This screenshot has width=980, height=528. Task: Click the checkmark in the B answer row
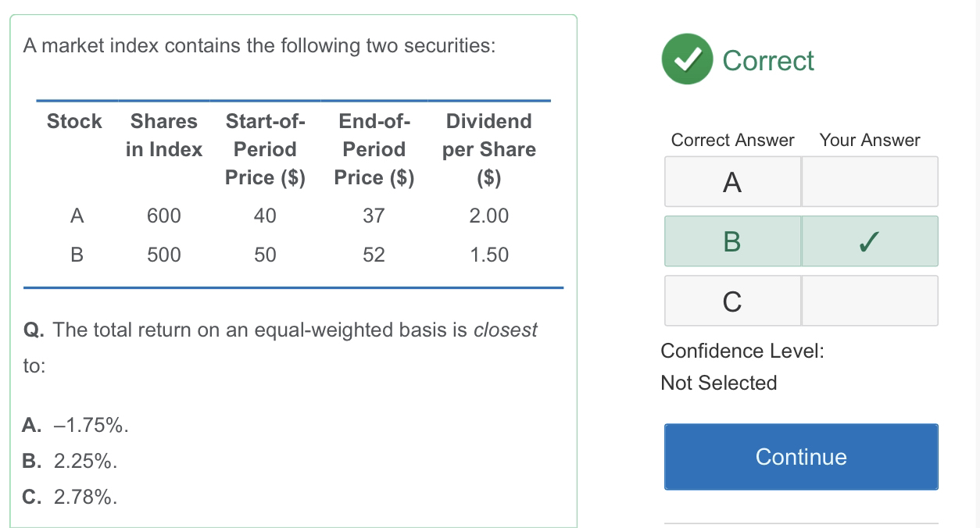click(x=870, y=241)
